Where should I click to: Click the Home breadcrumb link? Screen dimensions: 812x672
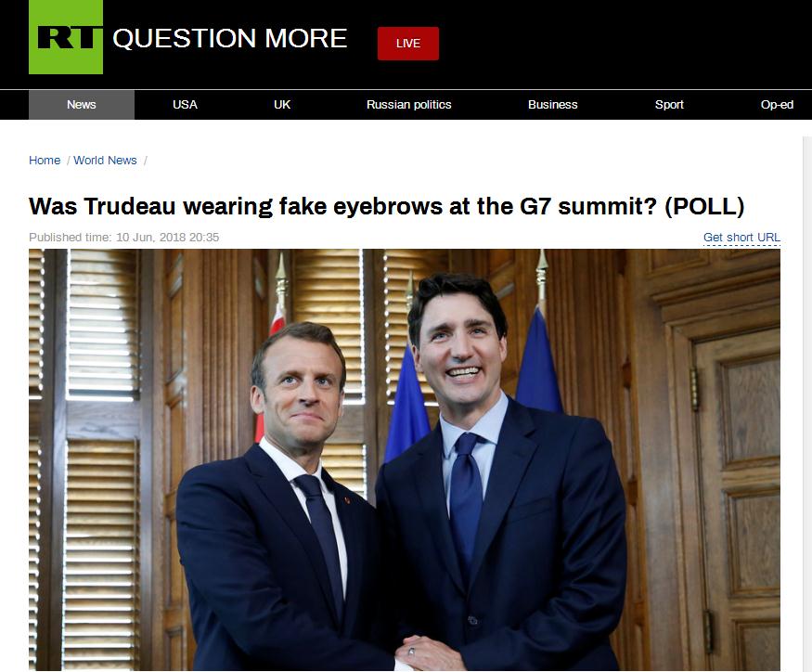point(45,160)
